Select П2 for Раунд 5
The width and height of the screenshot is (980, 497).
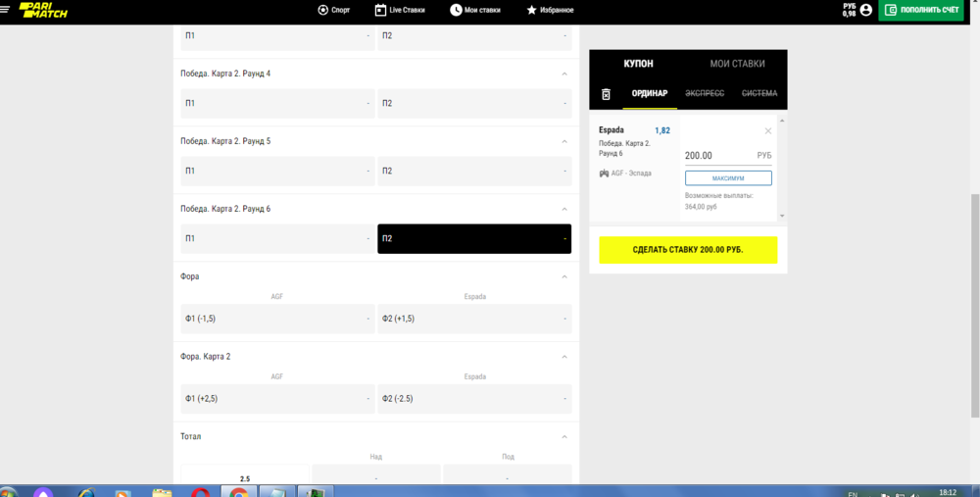(474, 171)
